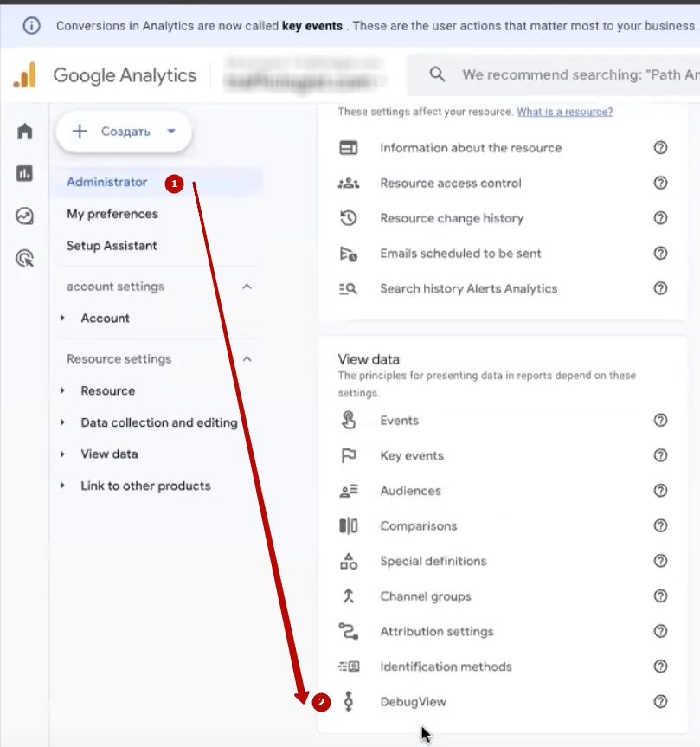700x747 pixels.
Task: Click help icon for Resource access control
Action: (660, 183)
